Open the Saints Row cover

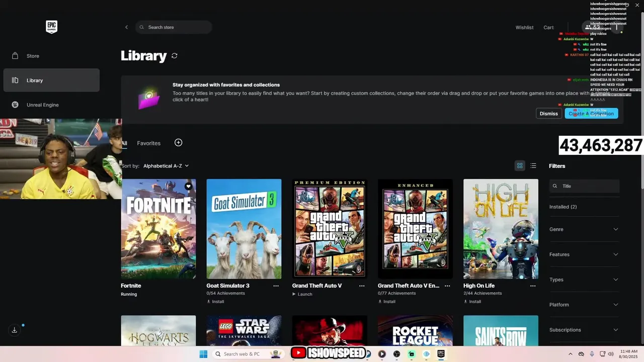coord(501,330)
